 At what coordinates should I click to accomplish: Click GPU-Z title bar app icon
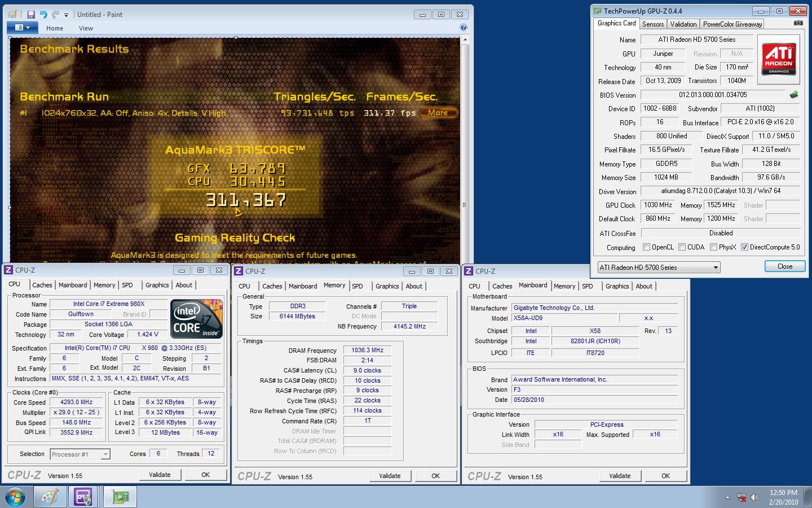point(597,11)
